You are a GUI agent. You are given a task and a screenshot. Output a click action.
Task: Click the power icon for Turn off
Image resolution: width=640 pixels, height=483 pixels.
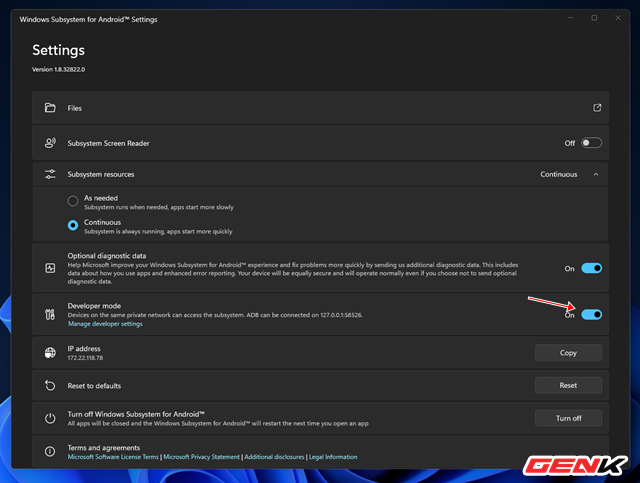point(50,418)
